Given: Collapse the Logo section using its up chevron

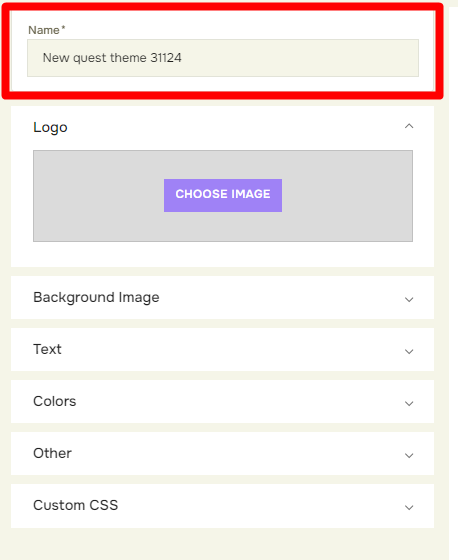Looking at the screenshot, I should [409, 126].
